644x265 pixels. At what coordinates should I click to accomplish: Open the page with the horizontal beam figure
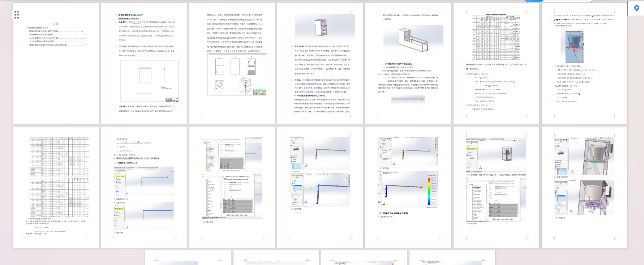[408, 64]
